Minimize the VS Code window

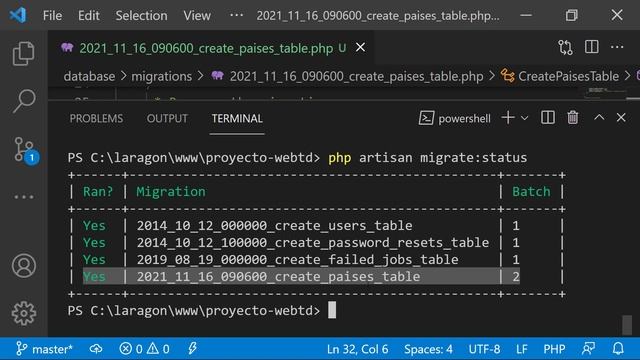(x=526, y=16)
